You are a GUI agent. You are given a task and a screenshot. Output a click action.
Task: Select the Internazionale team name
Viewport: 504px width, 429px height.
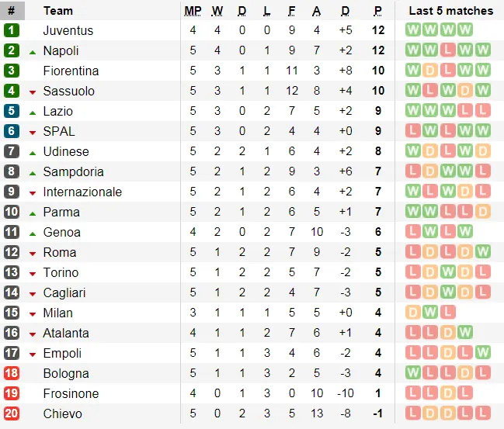(82, 192)
